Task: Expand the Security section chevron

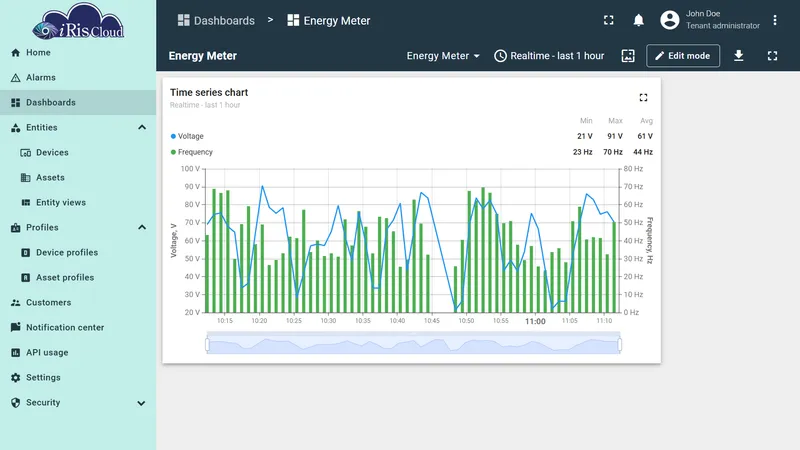Action: pyautogui.click(x=141, y=403)
